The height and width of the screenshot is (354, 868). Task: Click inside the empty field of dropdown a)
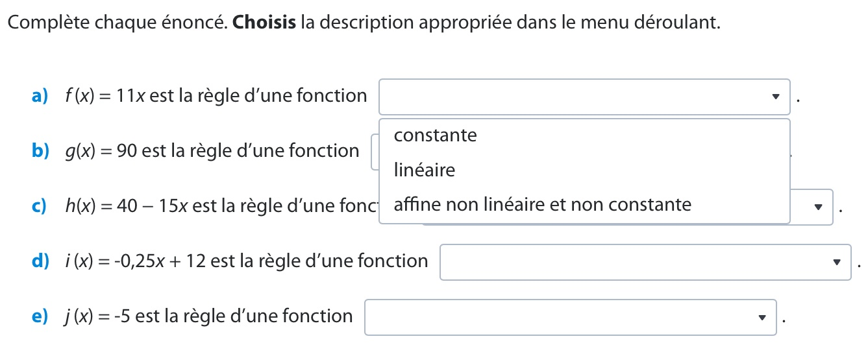[571, 97]
